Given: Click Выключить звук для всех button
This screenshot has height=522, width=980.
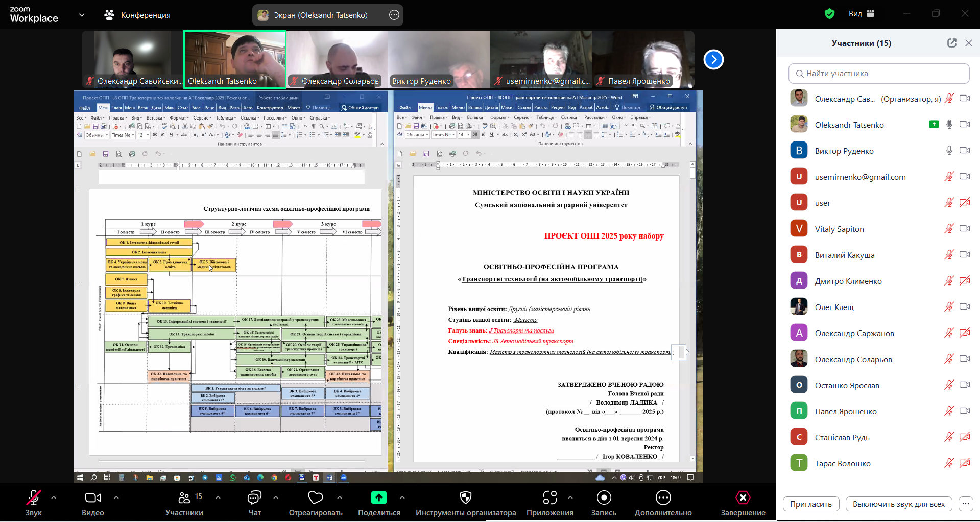Looking at the screenshot, I should 898,504.
